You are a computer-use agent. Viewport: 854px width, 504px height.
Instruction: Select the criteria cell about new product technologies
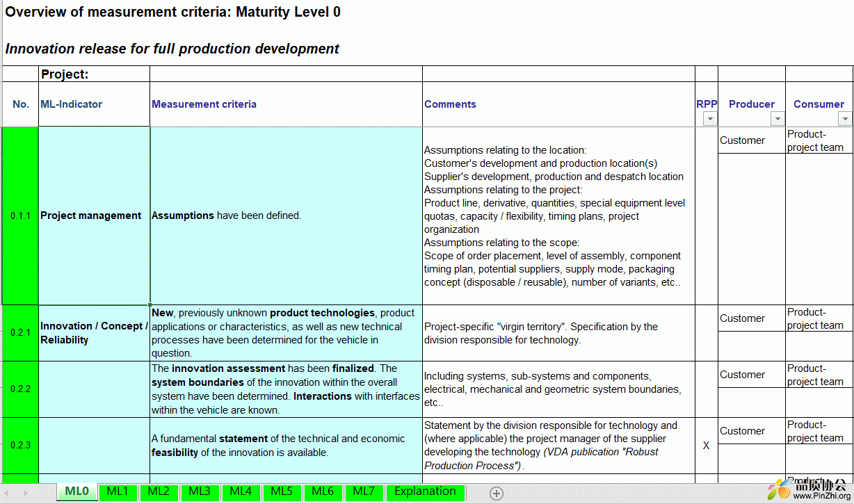(286, 333)
